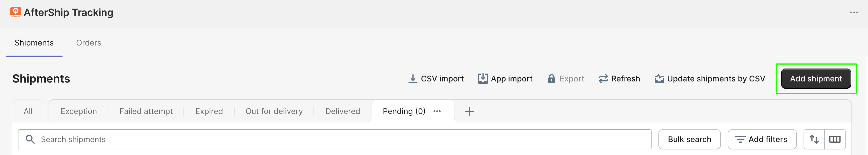Open the Add filters panel

[762, 139]
